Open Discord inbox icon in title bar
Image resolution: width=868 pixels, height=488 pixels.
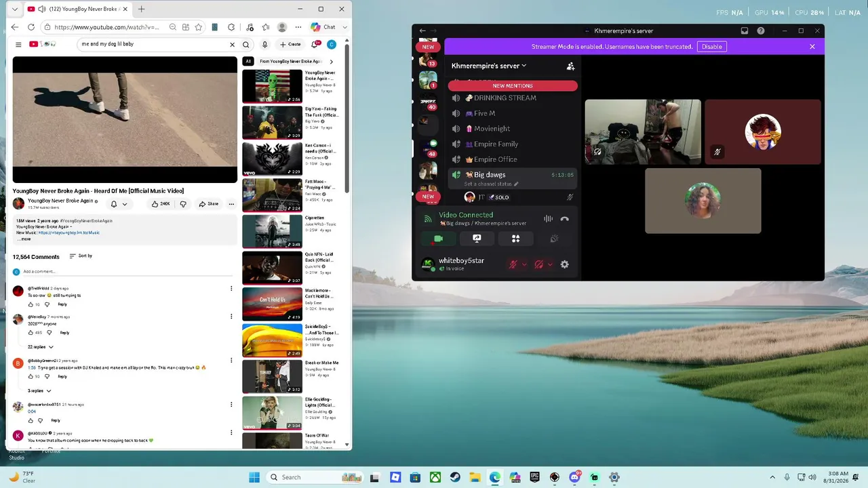[x=745, y=30]
